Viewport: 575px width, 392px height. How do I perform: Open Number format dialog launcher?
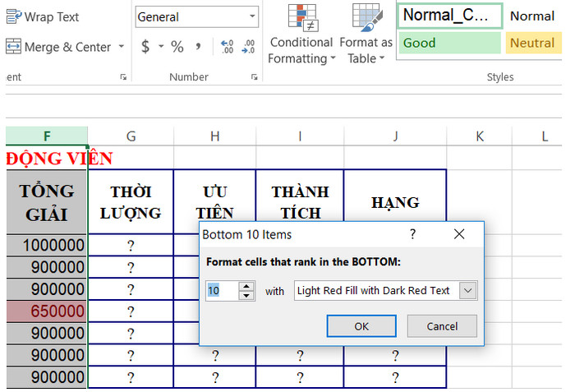[254, 77]
